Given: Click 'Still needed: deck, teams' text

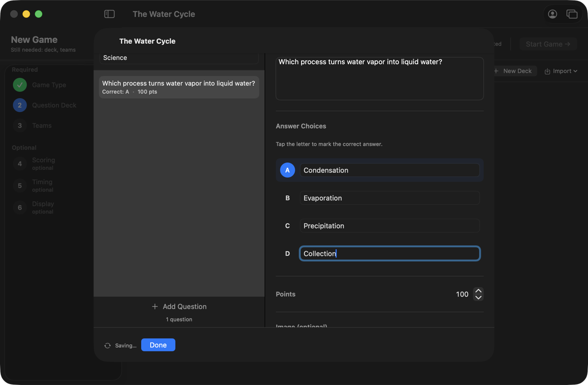Looking at the screenshot, I should [x=43, y=50].
